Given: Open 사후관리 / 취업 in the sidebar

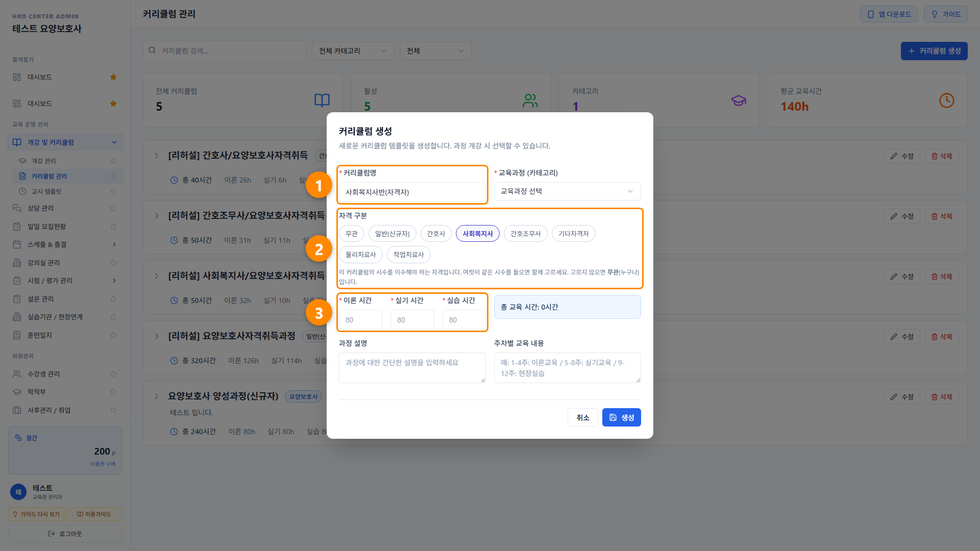Looking at the screenshot, I should pyautogui.click(x=65, y=410).
